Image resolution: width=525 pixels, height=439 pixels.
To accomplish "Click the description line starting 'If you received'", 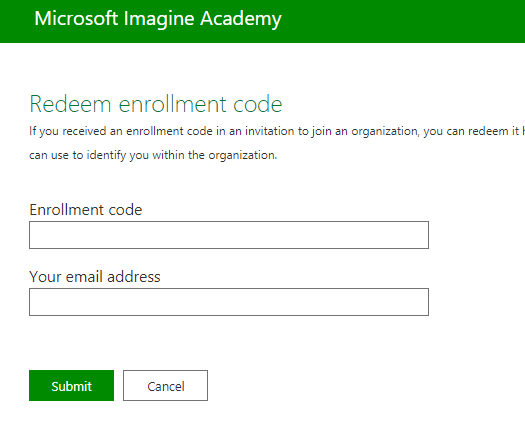I will point(277,131).
